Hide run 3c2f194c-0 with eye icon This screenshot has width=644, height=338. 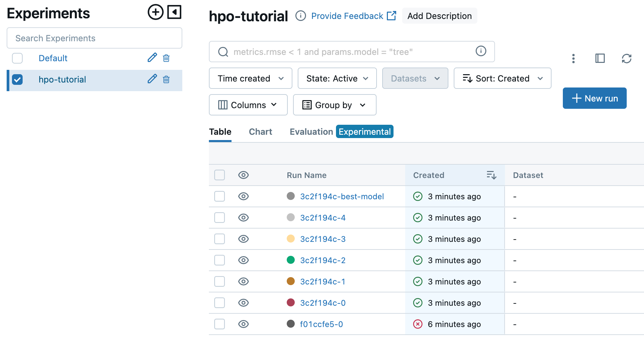coord(243,303)
